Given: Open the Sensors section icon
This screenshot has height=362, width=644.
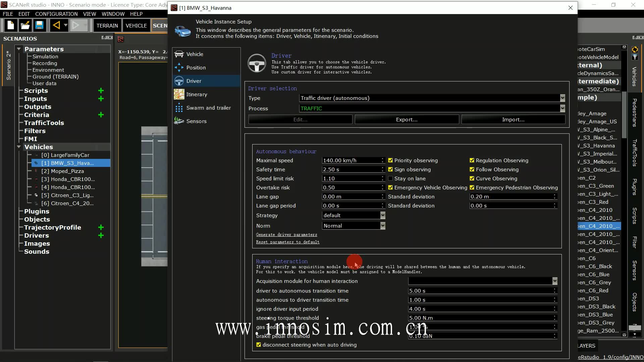Looking at the screenshot, I should tap(179, 121).
